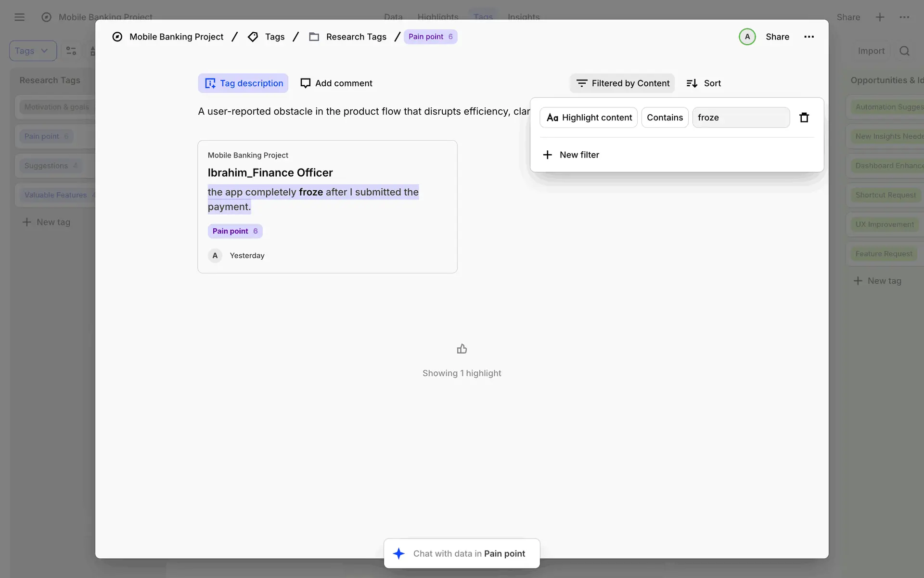Screen dimensions: 924x578
Task: Click the Pain point tag on highlight card
Action: coord(235,231)
